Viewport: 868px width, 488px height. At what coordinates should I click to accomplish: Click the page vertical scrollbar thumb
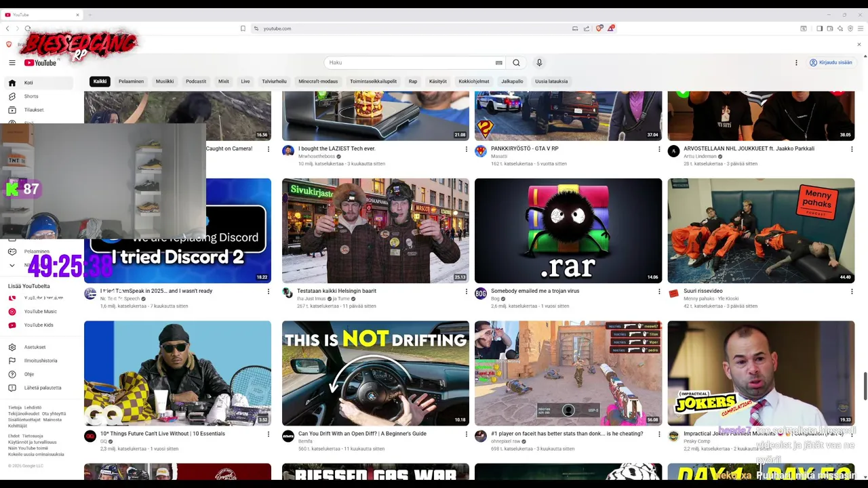click(865, 386)
